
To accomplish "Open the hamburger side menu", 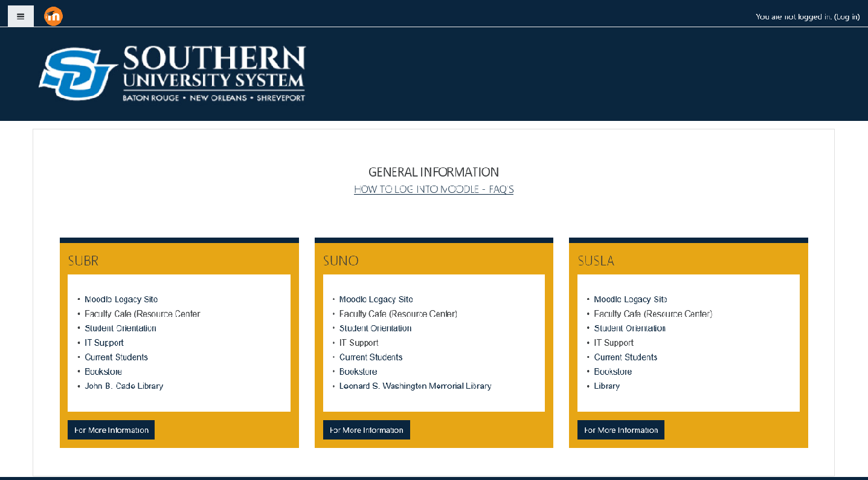I will 21,16.
